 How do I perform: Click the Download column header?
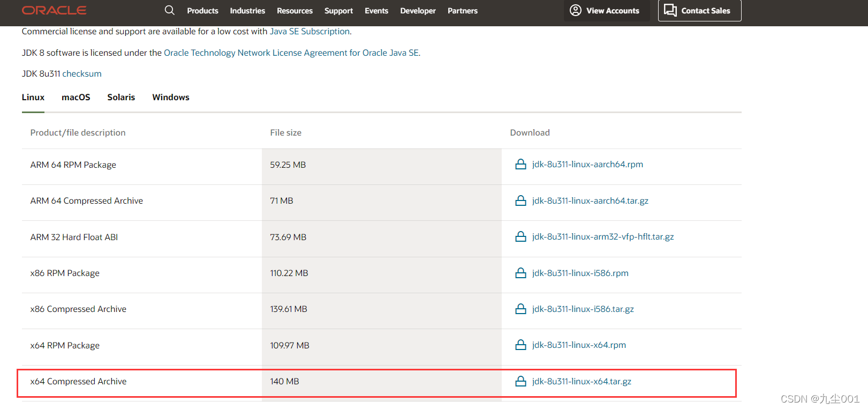pyautogui.click(x=530, y=132)
